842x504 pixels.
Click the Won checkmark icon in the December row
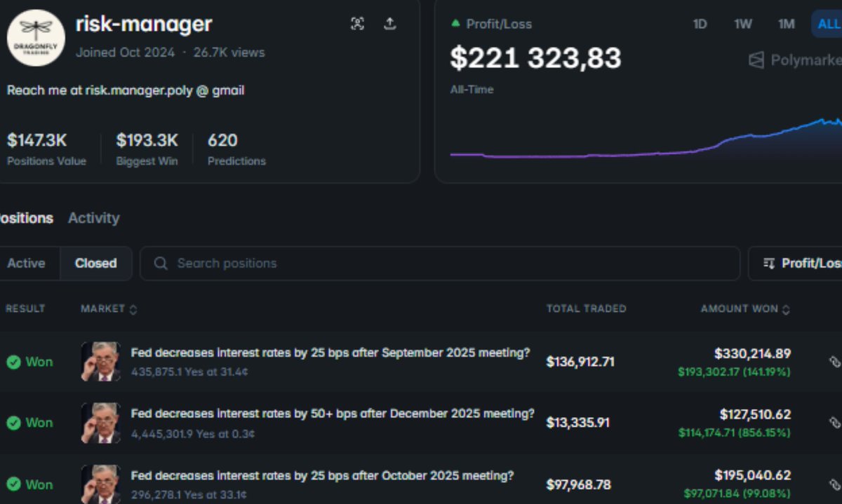pyautogui.click(x=13, y=423)
